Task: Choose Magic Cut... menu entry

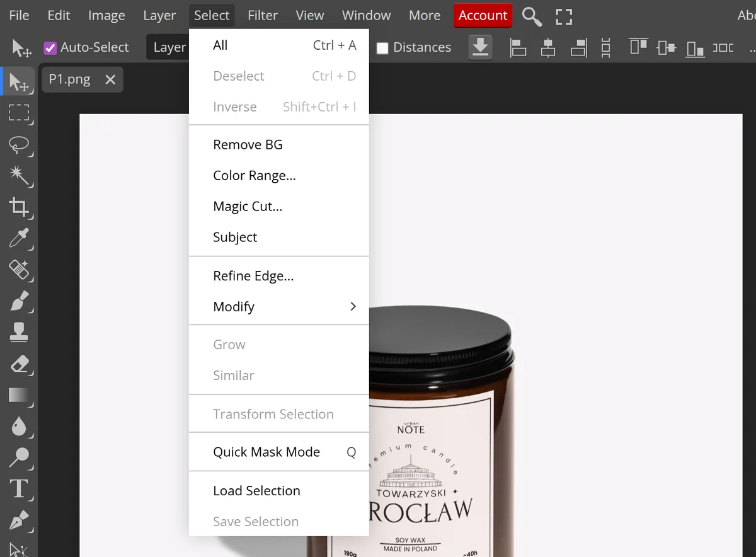Action: (278, 207)
